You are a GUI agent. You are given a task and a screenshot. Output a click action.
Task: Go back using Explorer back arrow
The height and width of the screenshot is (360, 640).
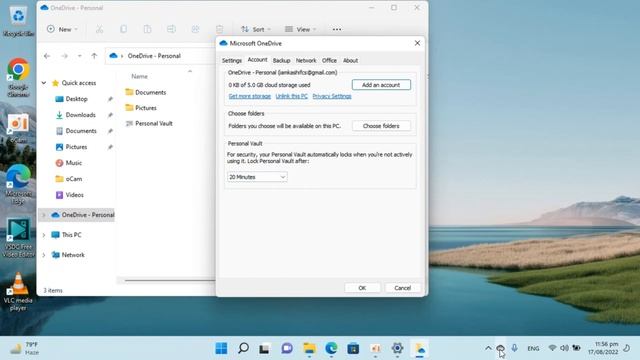[x=47, y=56]
